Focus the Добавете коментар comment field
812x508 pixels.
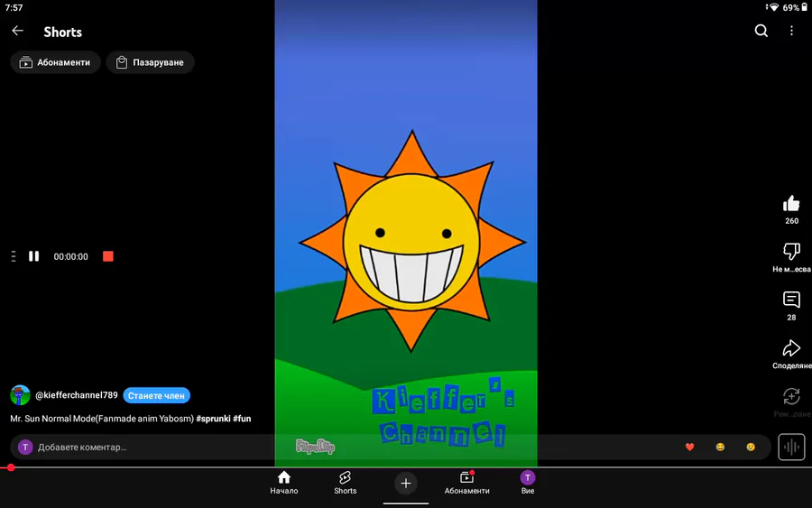391,447
